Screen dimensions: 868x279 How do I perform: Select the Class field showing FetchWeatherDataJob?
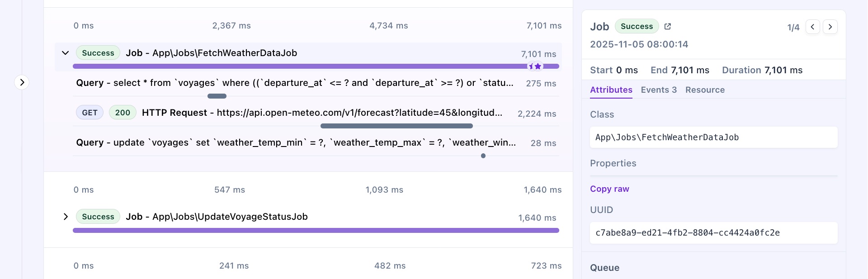pyautogui.click(x=713, y=137)
